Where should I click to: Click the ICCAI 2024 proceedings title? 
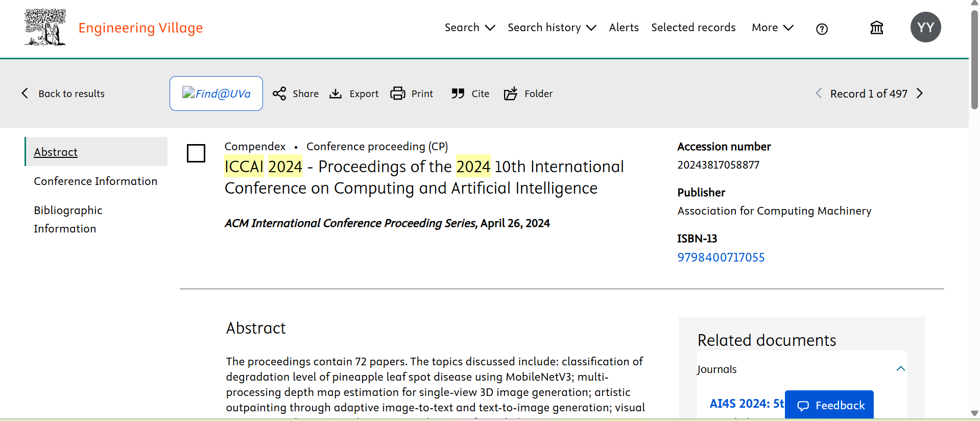pos(424,177)
